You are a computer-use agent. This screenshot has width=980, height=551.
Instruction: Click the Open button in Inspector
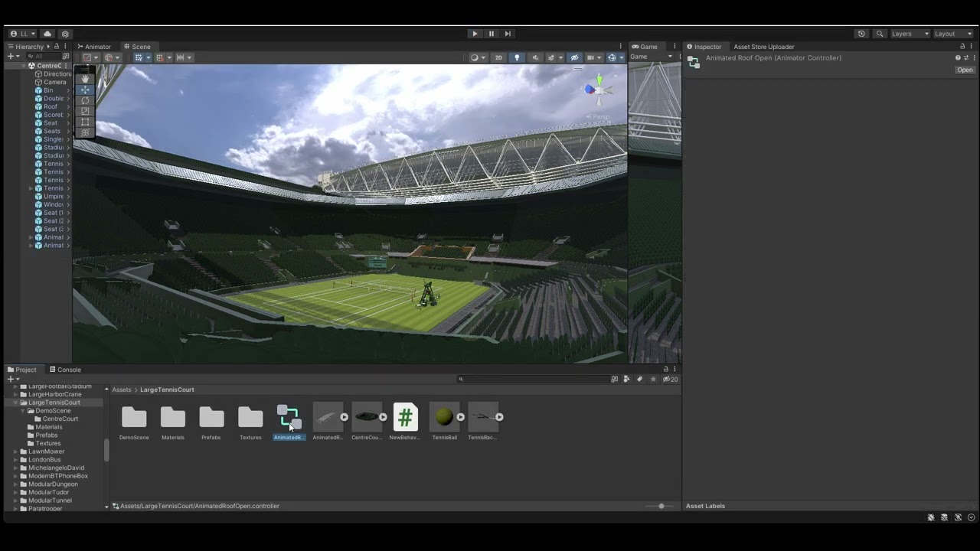click(x=965, y=70)
